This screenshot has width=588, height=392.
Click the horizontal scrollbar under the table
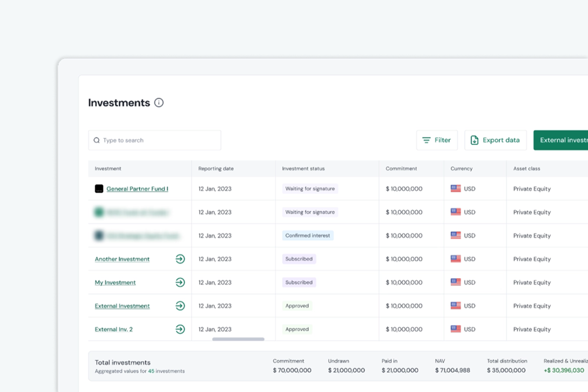tap(238, 339)
